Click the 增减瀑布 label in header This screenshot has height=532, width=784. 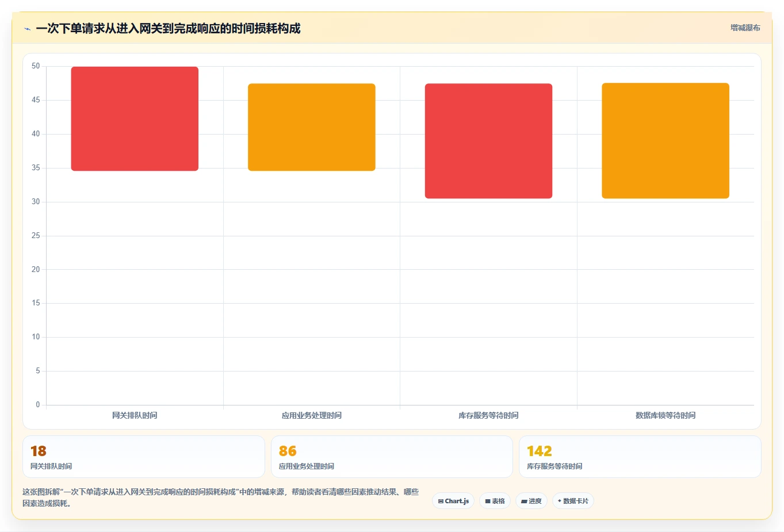(x=745, y=28)
